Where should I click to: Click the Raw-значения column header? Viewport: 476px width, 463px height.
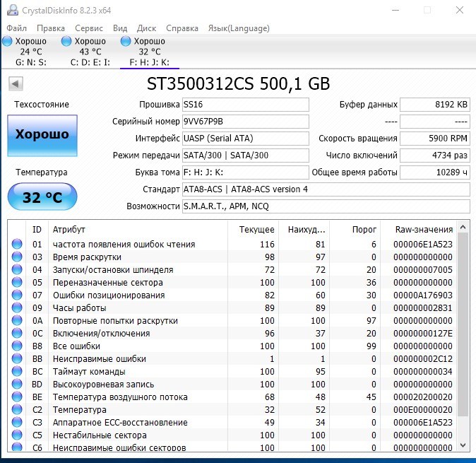[424, 229]
